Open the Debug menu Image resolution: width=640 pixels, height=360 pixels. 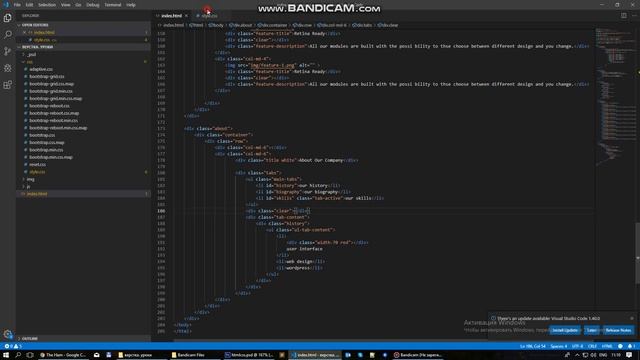click(93, 5)
